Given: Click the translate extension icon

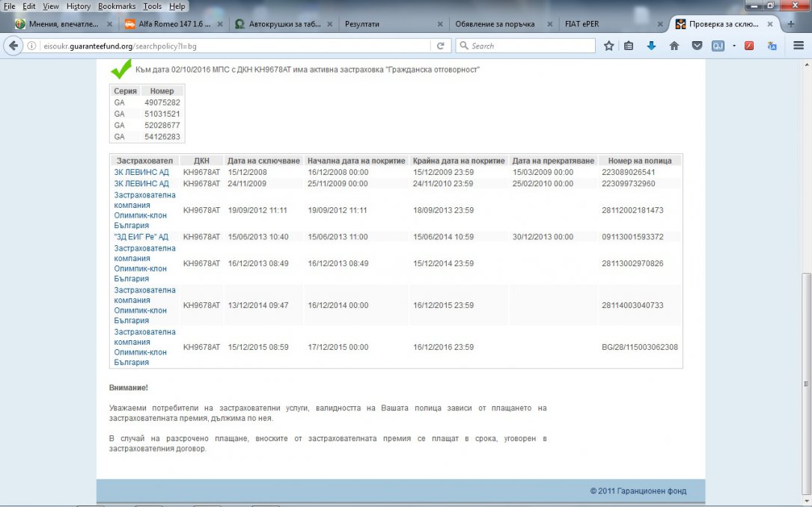Looking at the screenshot, I should pos(772,46).
